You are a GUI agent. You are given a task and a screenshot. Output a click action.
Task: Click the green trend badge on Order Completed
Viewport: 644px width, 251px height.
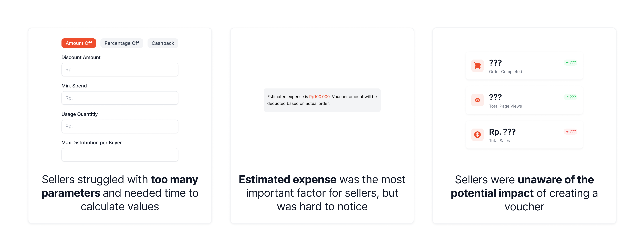[x=570, y=62]
